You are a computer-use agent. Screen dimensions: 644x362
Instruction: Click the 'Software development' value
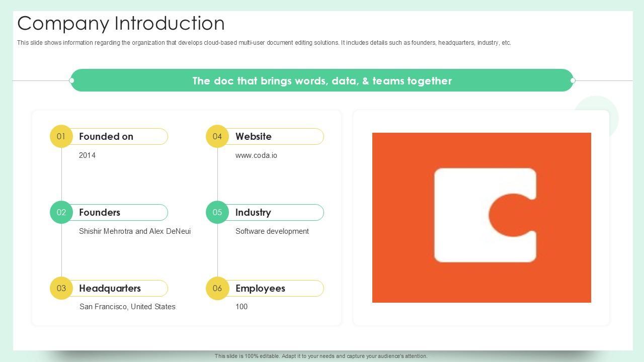(272, 231)
